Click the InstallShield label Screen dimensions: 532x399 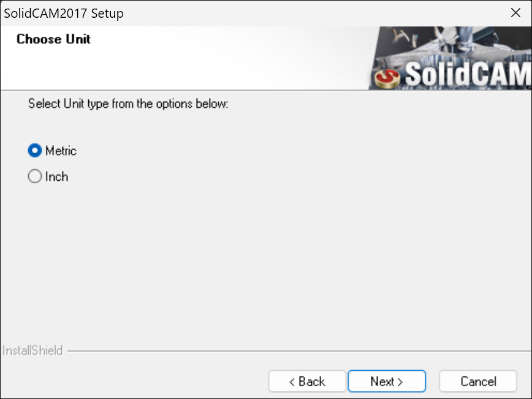click(x=32, y=351)
